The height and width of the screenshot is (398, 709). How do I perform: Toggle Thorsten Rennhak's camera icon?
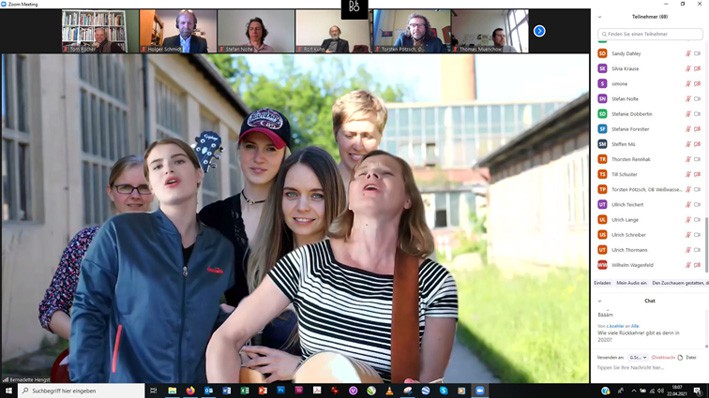pyautogui.click(x=697, y=159)
